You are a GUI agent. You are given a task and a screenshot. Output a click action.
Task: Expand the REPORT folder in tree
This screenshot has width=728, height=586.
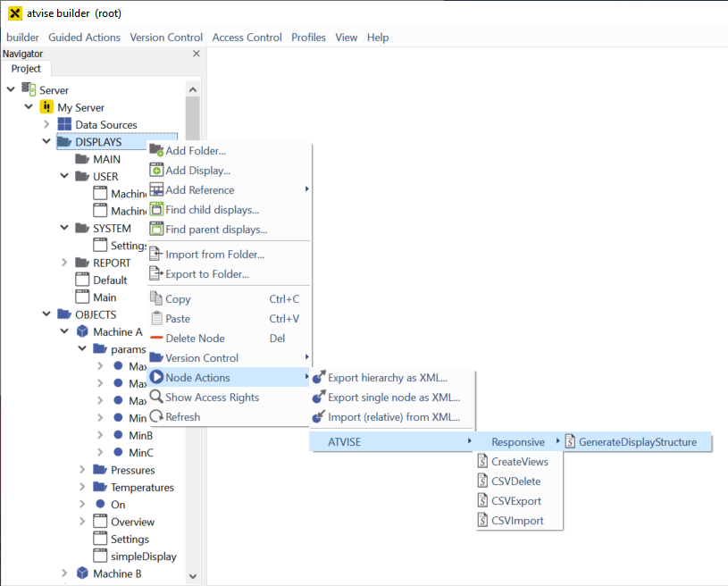(64, 263)
